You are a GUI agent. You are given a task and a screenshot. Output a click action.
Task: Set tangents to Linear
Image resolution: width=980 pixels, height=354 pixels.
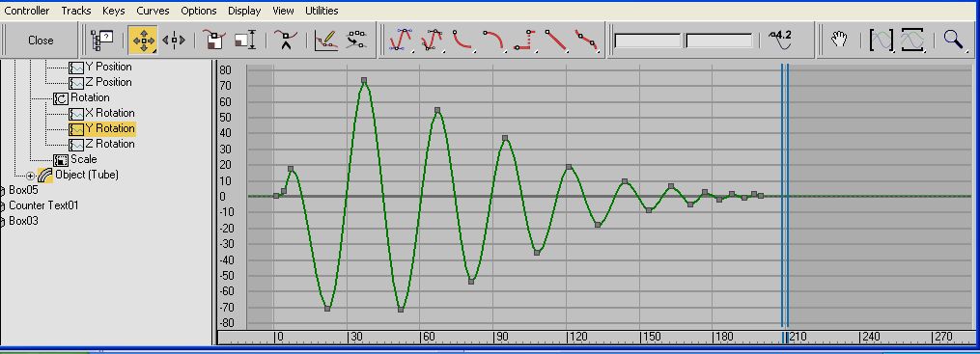pos(555,40)
